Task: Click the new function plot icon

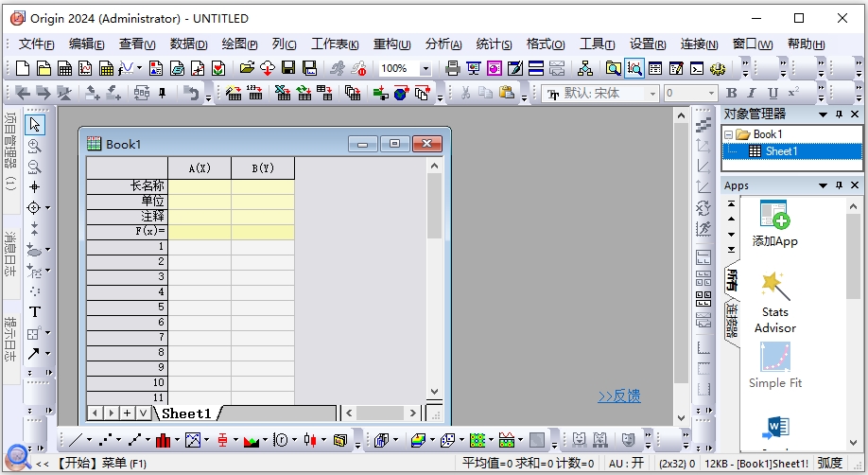Action: (126, 68)
